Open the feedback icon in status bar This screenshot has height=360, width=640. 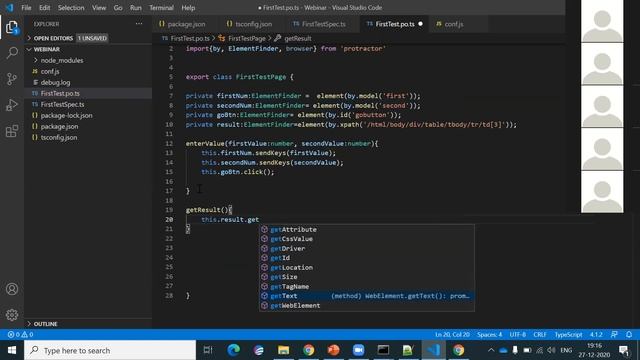(614, 335)
